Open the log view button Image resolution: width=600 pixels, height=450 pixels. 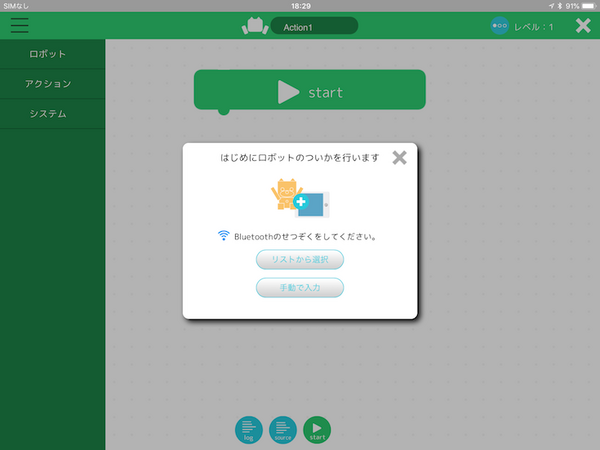pos(248,430)
